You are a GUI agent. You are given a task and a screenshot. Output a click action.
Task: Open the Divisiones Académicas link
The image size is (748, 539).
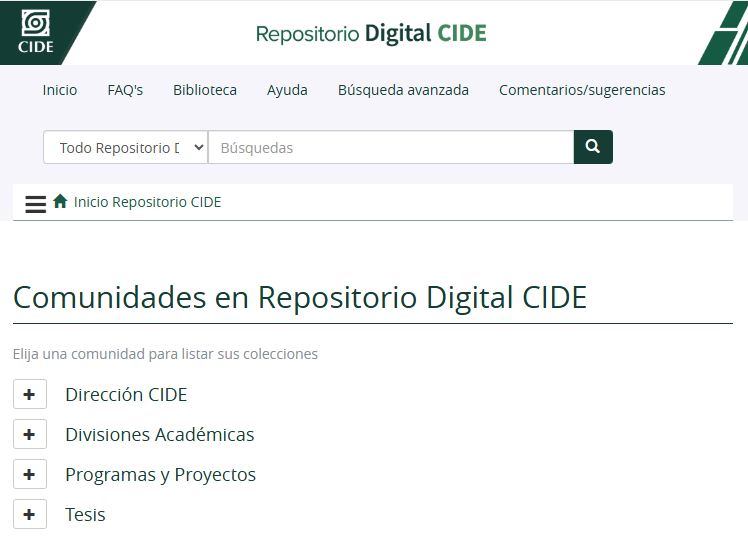click(x=159, y=435)
